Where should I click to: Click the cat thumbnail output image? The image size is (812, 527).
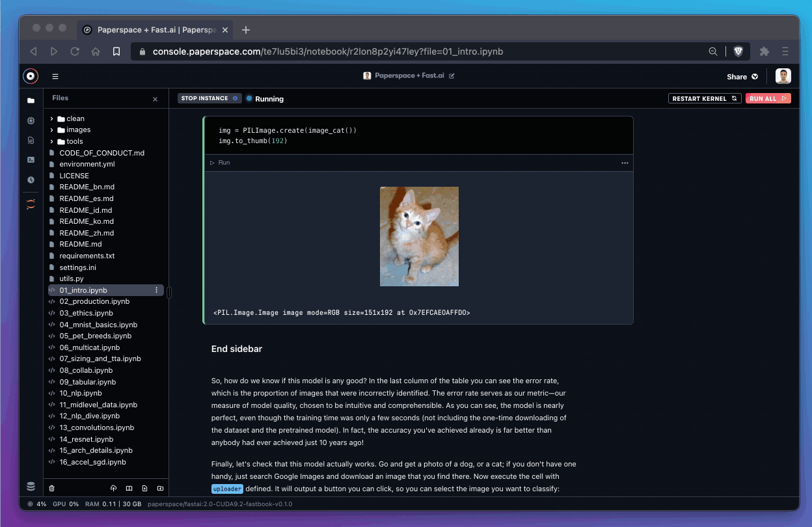pos(419,236)
